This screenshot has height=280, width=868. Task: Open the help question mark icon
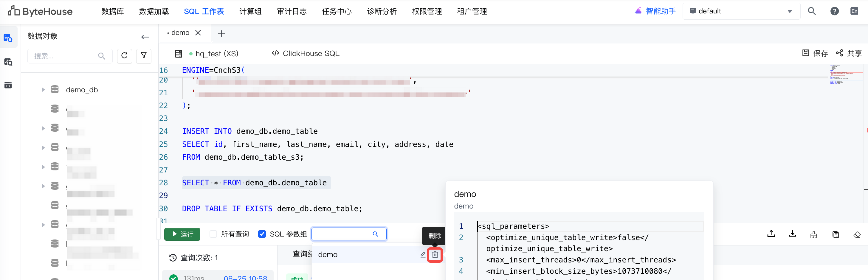pyautogui.click(x=834, y=11)
